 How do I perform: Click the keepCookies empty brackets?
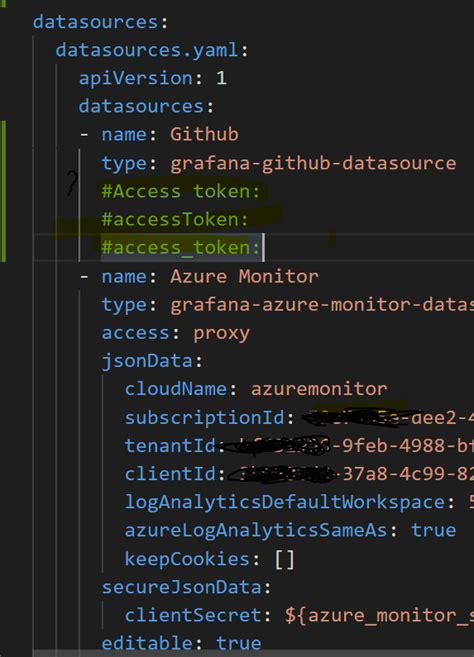[x=285, y=559]
